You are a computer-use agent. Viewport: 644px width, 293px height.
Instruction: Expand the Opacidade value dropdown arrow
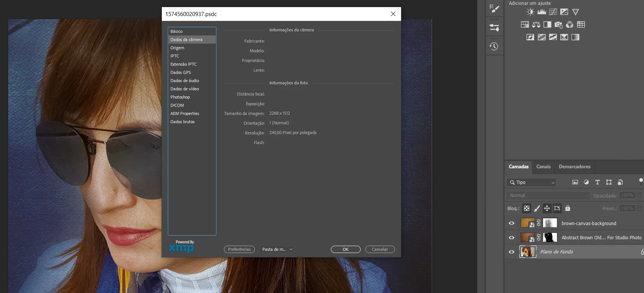click(640, 195)
